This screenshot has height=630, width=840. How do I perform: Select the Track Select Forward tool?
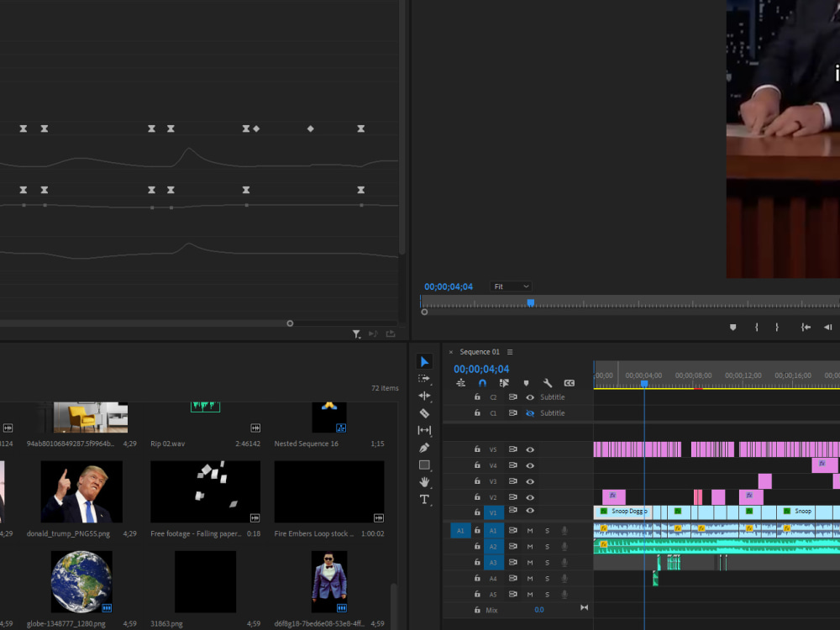click(x=424, y=379)
